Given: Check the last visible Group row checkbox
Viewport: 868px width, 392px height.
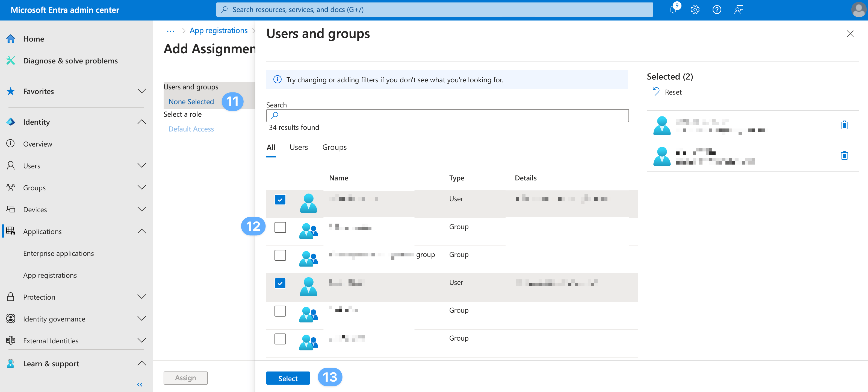Looking at the screenshot, I should point(280,339).
